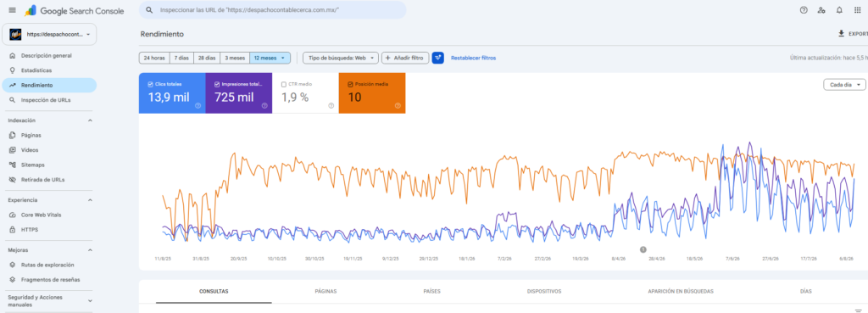Toggle the Posición media checkbox
The height and width of the screenshot is (313, 868).
coord(350,85)
